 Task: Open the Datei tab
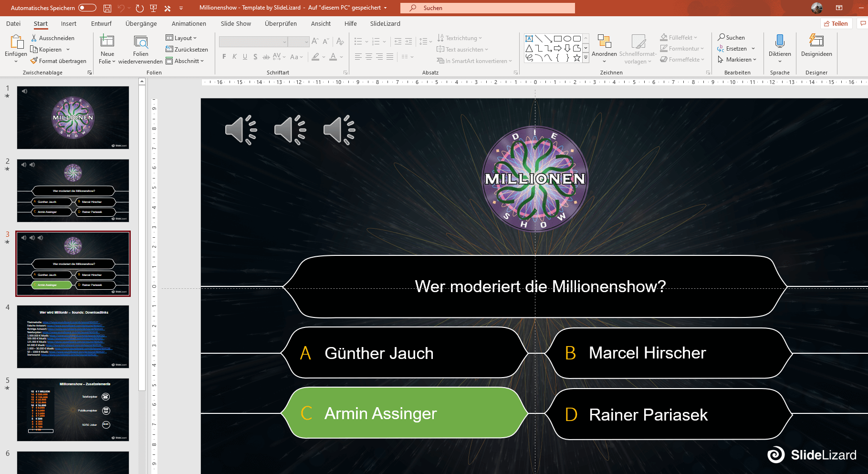click(x=13, y=23)
